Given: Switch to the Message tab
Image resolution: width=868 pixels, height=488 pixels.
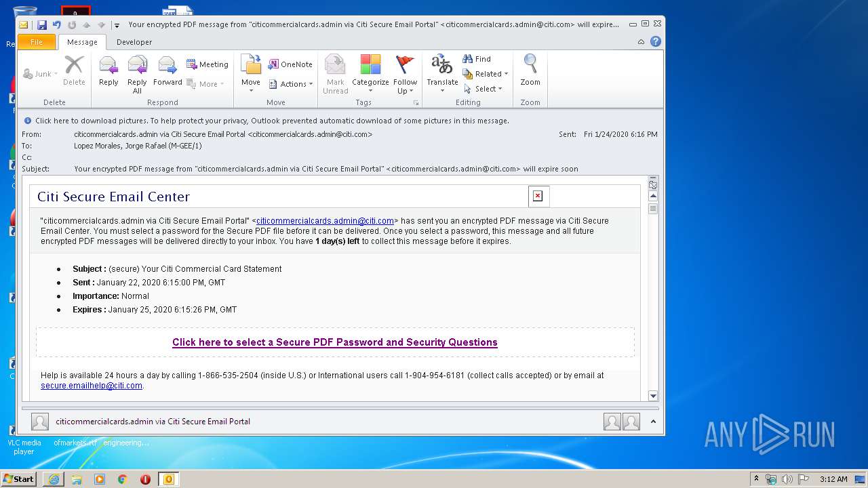Looking at the screenshot, I should coord(82,42).
